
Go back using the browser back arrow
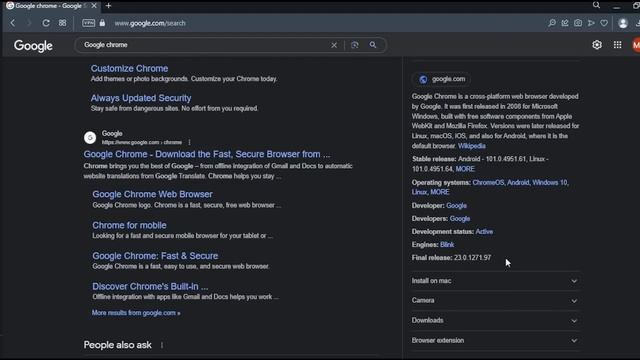pyautogui.click(x=13, y=23)
